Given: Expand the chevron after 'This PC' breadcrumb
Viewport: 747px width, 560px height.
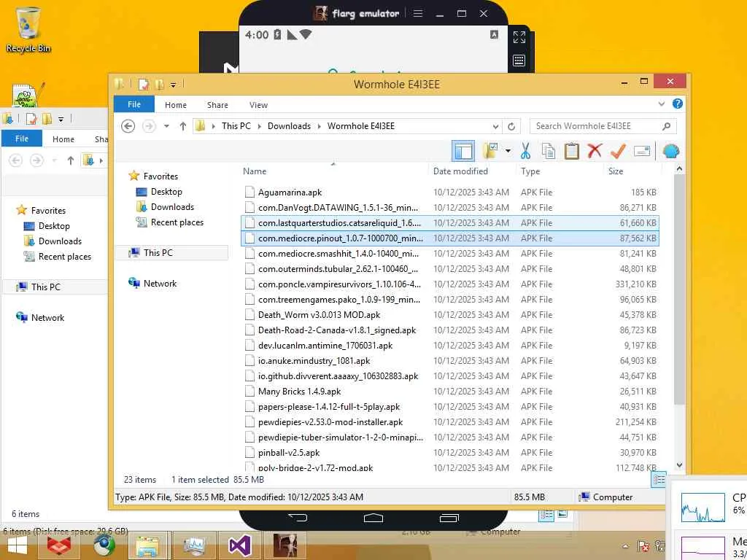Looking at the screenshot, I should click(259, 126).
